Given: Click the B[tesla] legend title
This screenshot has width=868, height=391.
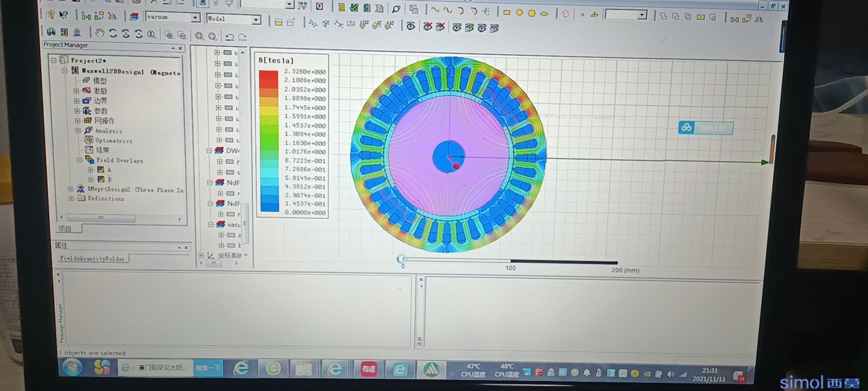Looking at the screenshot, I should (x=276, y=60).
